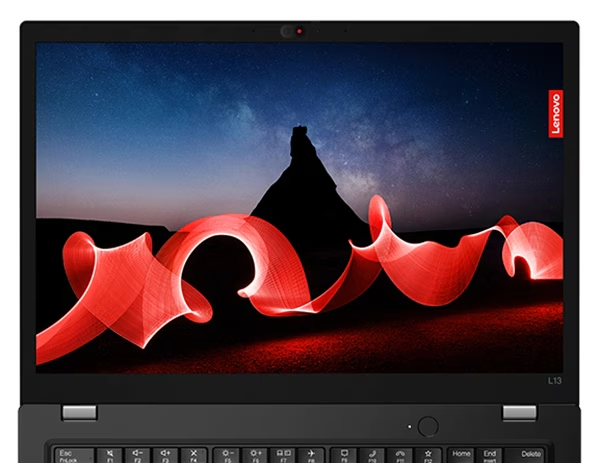Click the end call F11 key

tap(400, 455)
